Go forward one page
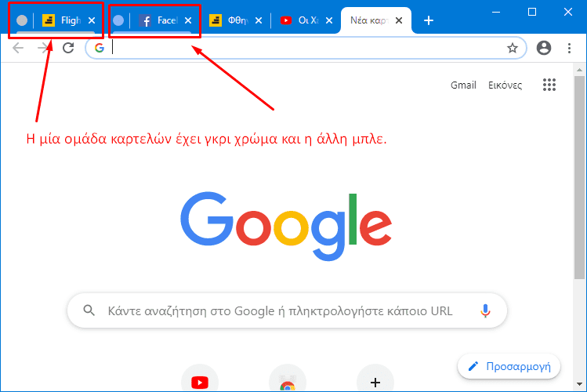 pos(43,48)
